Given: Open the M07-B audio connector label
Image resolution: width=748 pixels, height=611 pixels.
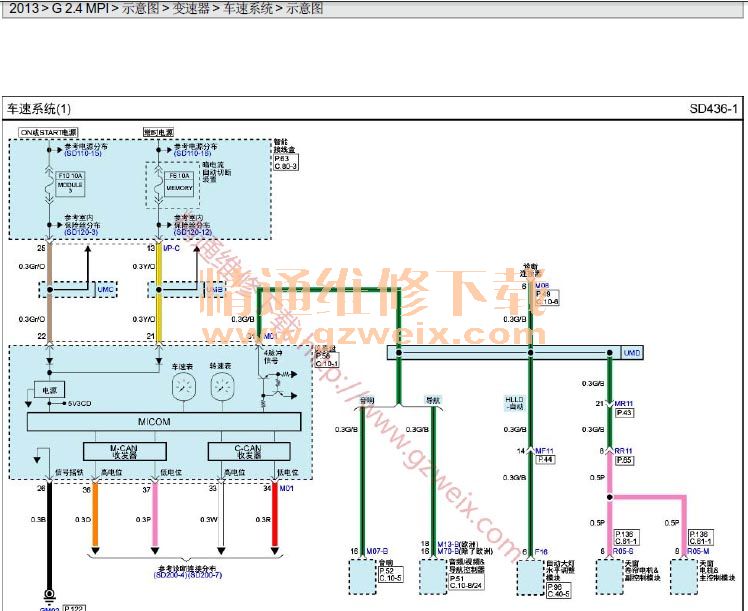Looking at the screenshot, I should 377,551.
